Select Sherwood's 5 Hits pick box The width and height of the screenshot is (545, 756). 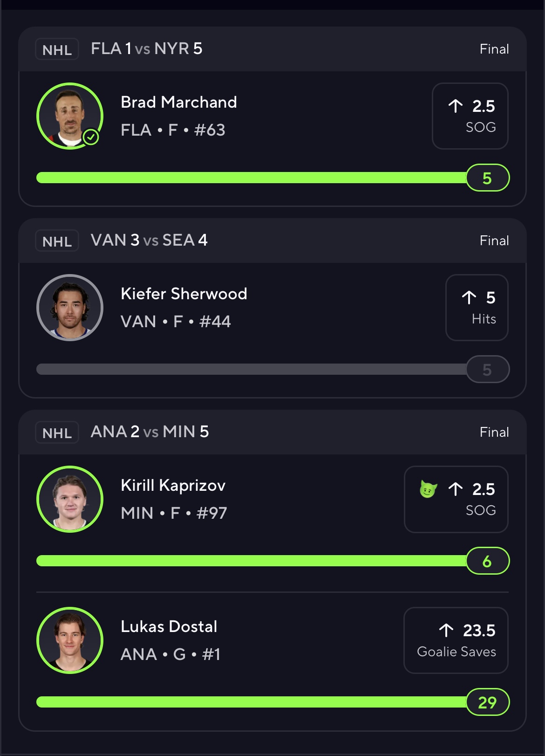pyautogui.click(x=477, y=308)
